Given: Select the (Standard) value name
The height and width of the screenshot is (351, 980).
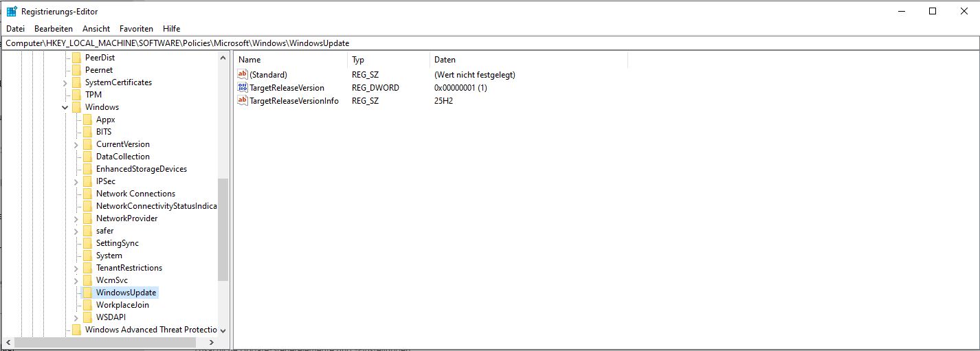Looking at the screenshot, I should coord(268,75).
